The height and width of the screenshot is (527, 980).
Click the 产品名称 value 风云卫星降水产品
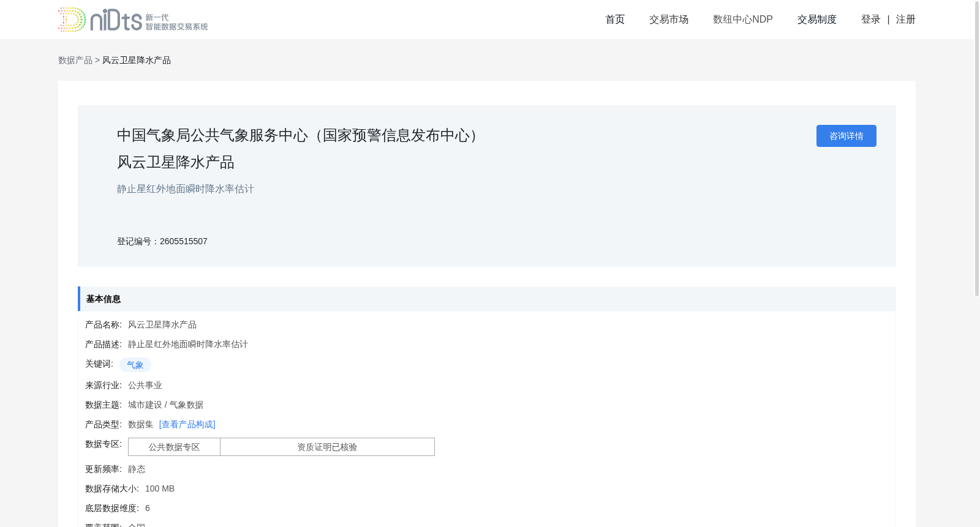162,324
